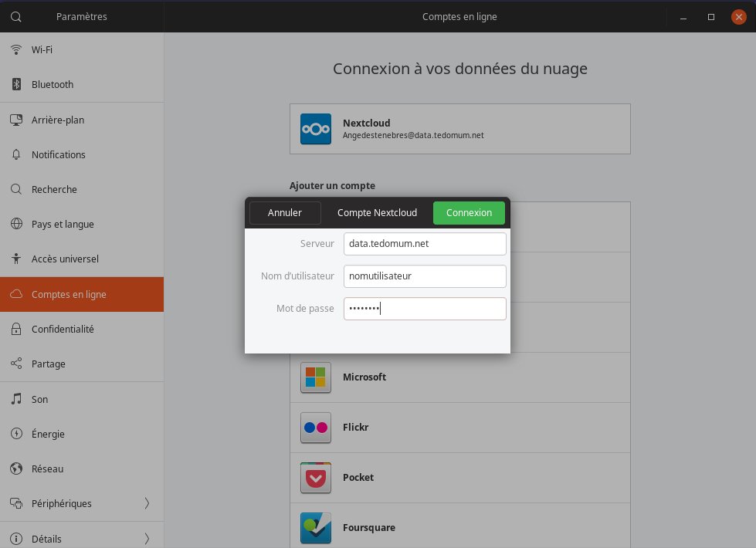Maximize the settings window
This screenshot has height=548, width=756.
[711, 17]
